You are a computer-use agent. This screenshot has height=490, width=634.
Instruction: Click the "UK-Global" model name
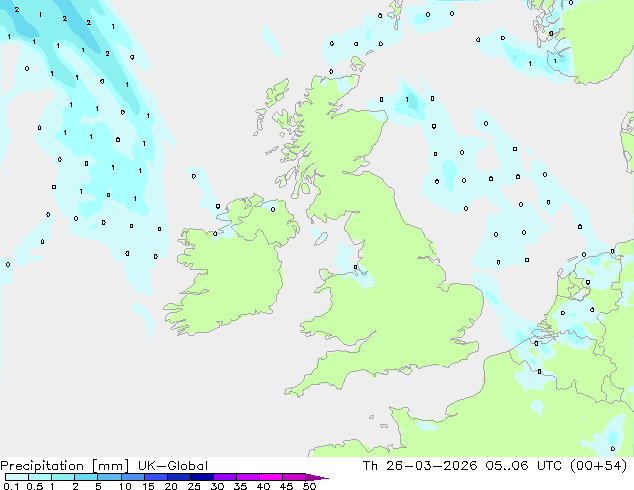(173, 466)
